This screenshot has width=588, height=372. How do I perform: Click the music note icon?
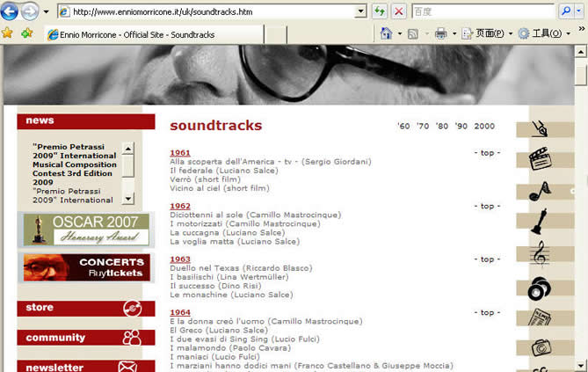540,192
